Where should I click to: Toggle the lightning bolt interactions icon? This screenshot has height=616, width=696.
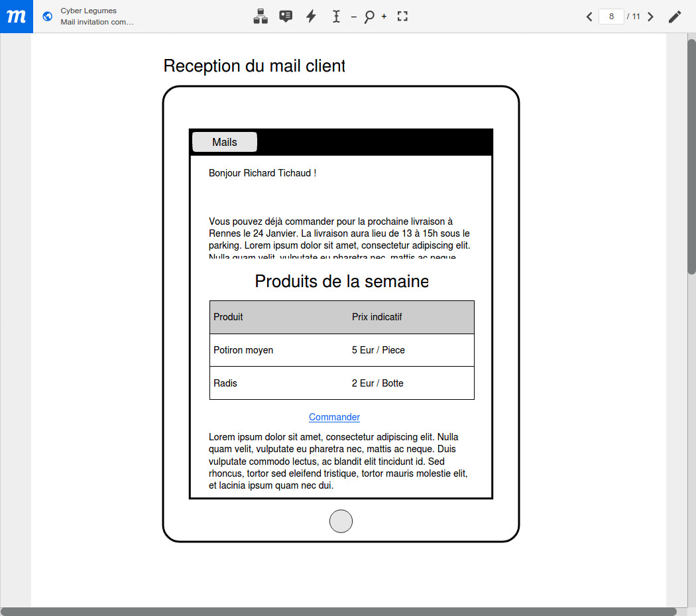click(x=311, y=17)
